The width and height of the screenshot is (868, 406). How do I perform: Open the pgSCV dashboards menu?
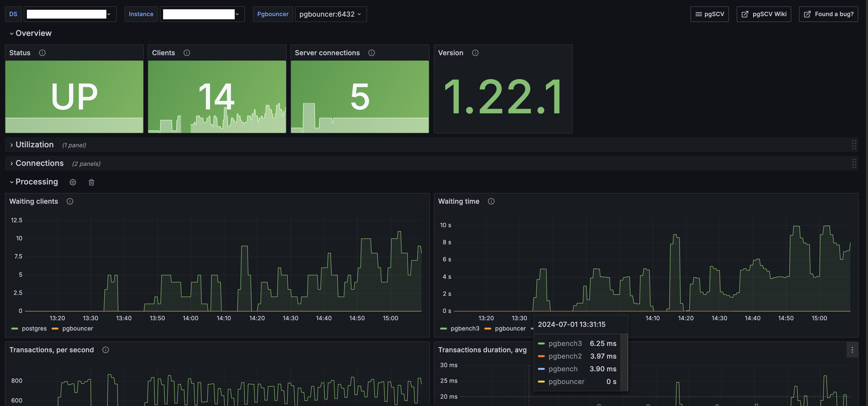coord(709,14)
